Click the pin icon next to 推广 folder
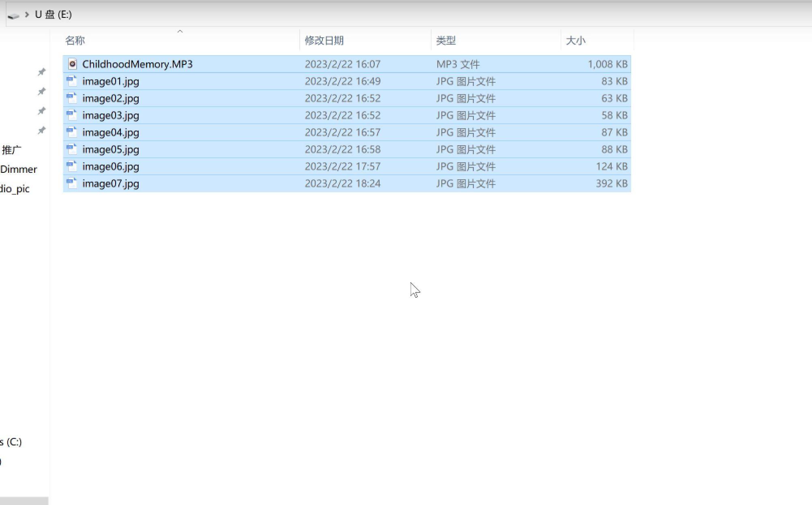 [x=41, y=130]
